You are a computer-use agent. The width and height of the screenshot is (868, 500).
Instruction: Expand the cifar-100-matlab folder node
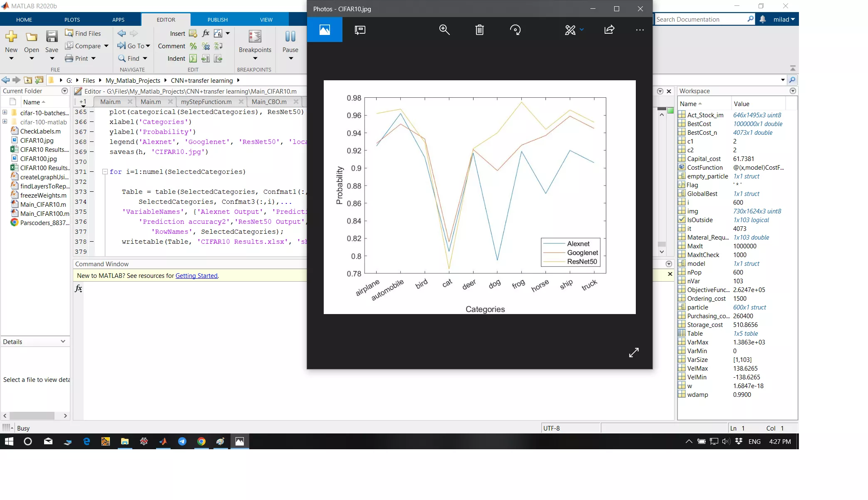click(5, 121)
